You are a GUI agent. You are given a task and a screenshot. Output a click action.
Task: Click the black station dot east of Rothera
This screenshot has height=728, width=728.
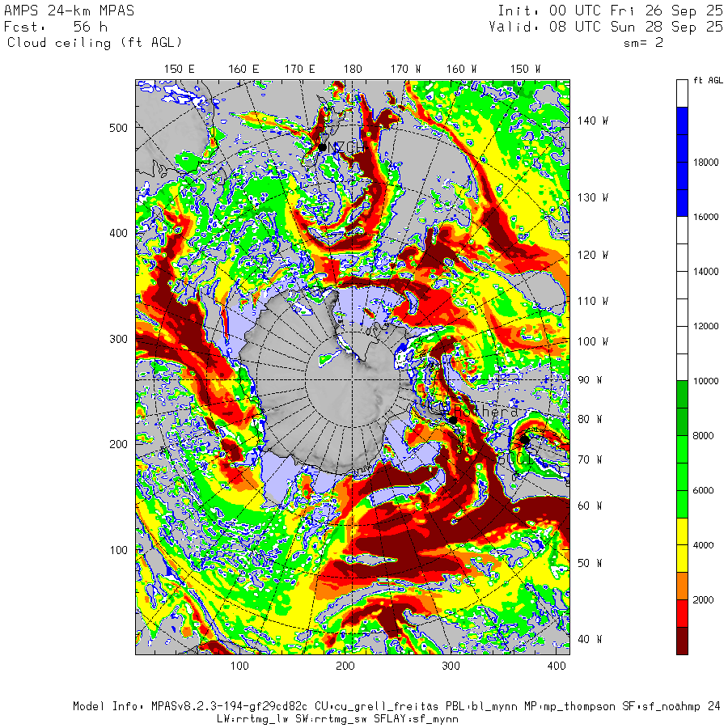tap(525, 439)
